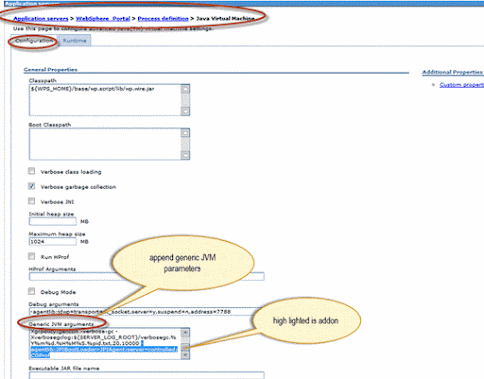The height and width of the screenshot is (379, 484).
Task: Open the Application servers breadcrumb link
Action: (x=41, y=19)
